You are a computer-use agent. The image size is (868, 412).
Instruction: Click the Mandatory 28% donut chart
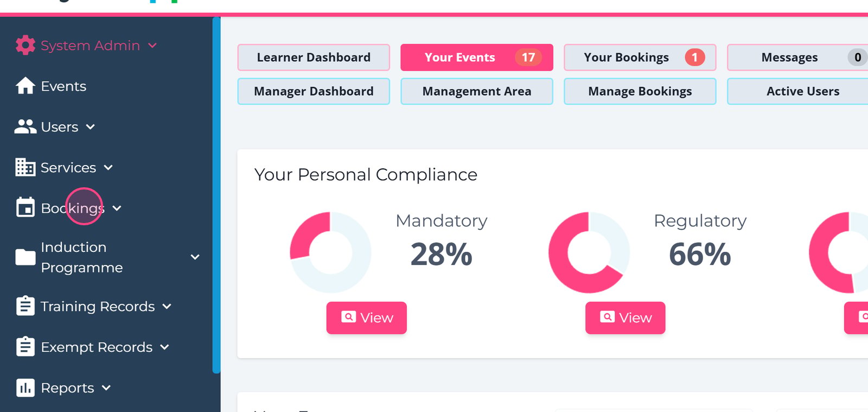(330, 252)
